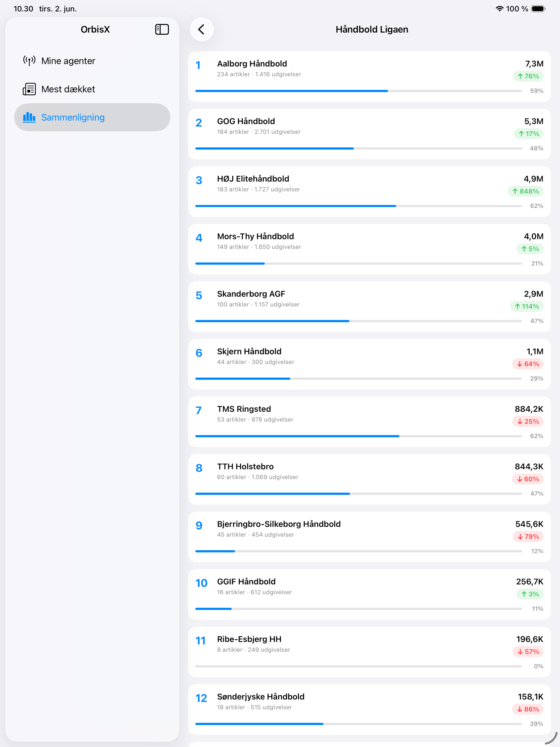Click the 2,9M reach value
560x747 pixels.
point(534,294)
